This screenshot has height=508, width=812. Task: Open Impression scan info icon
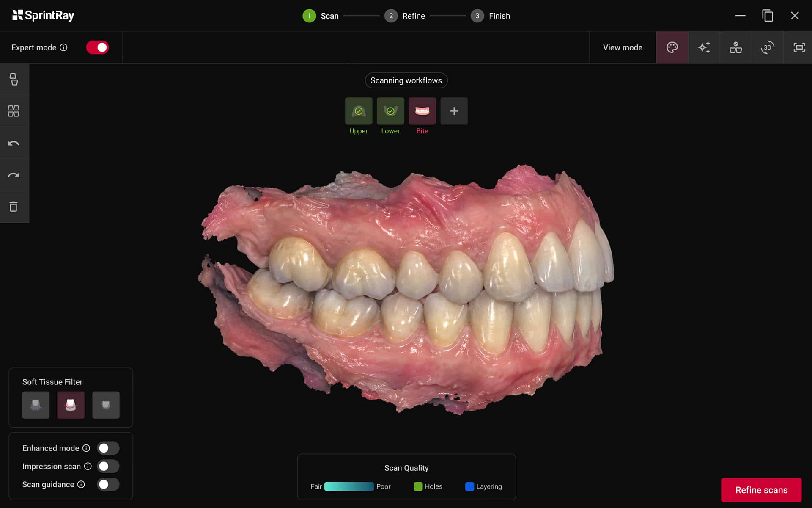pyautogui.click(x=88, y=466)
